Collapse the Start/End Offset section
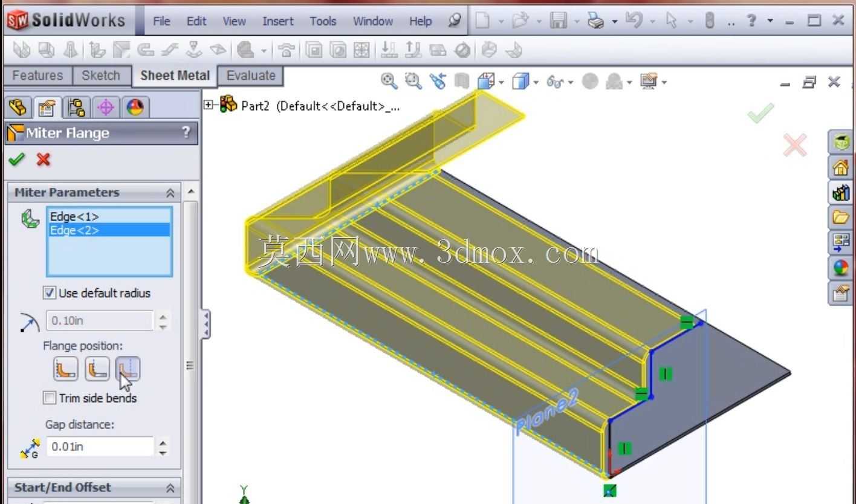Image resolution: width=856 pixels, height=504 pixels. [170, 488]
